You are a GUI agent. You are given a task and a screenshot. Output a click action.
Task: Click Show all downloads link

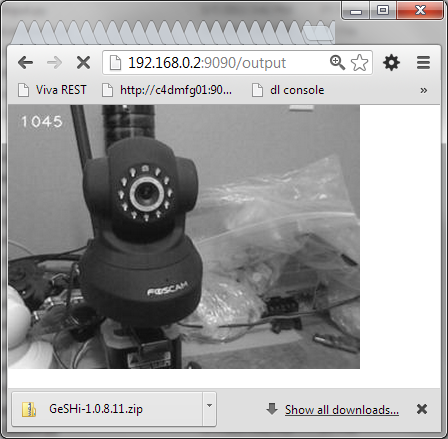click(x=342, y=410)
